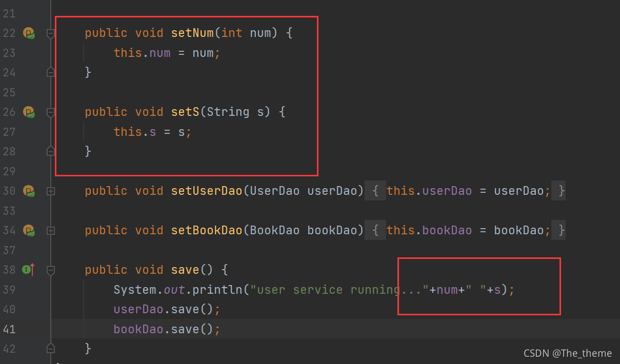Click the setNum method name

192,33
